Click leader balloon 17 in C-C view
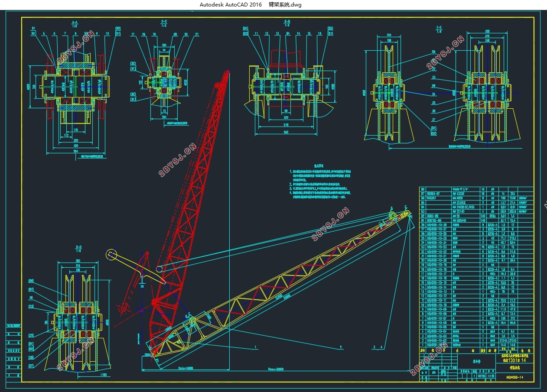This screenshot has width=547, height=392. tap(133, 34)
